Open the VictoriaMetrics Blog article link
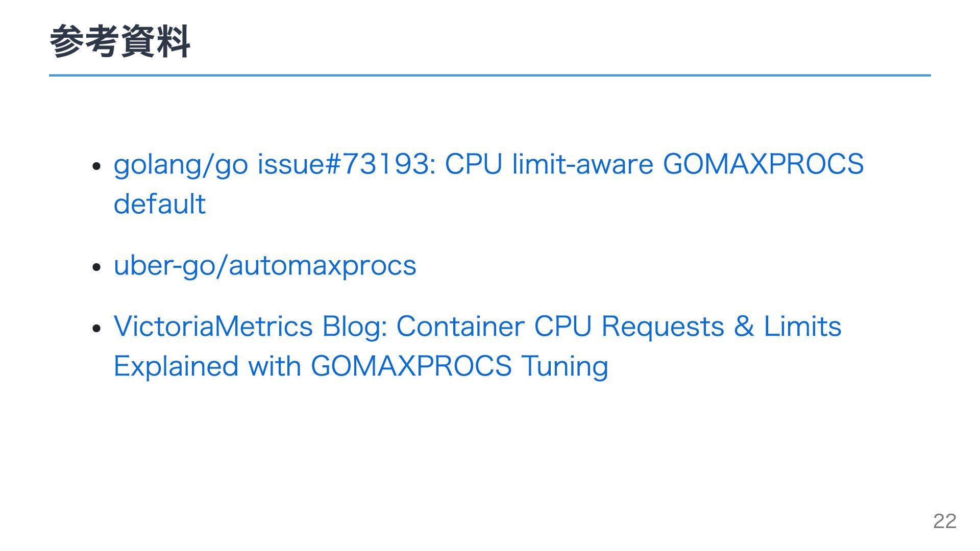Screen dimensions: 980x551 coord(477,346)
